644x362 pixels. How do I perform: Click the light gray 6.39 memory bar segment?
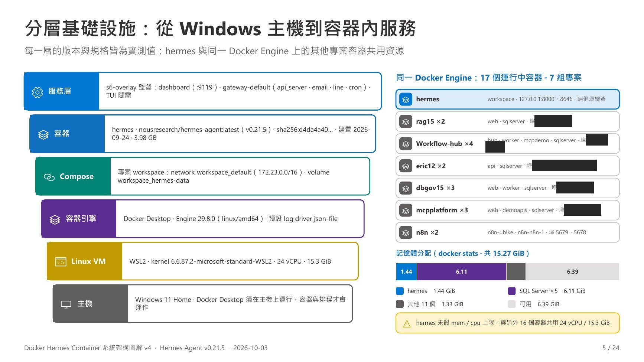coord(573,272)
